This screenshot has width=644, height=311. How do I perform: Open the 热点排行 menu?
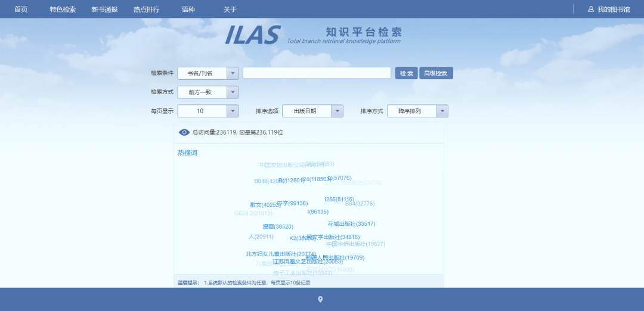pos(147,10)
